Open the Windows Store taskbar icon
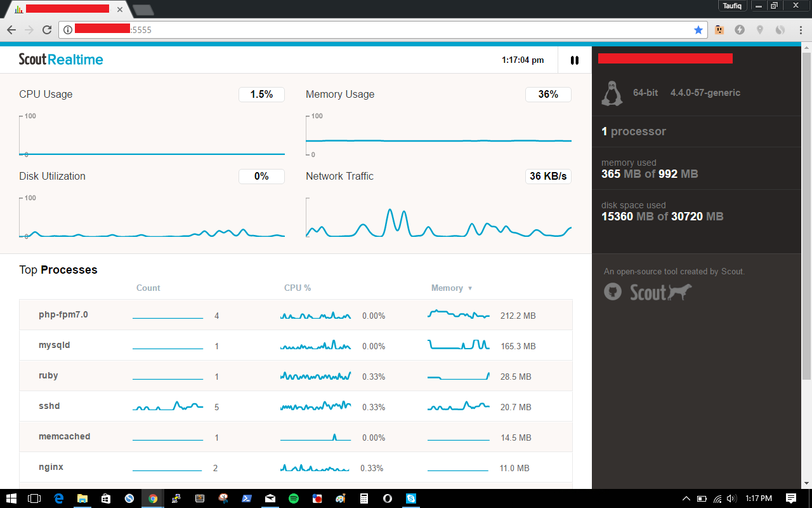812x508 pixels. click(x=105, y=498)
